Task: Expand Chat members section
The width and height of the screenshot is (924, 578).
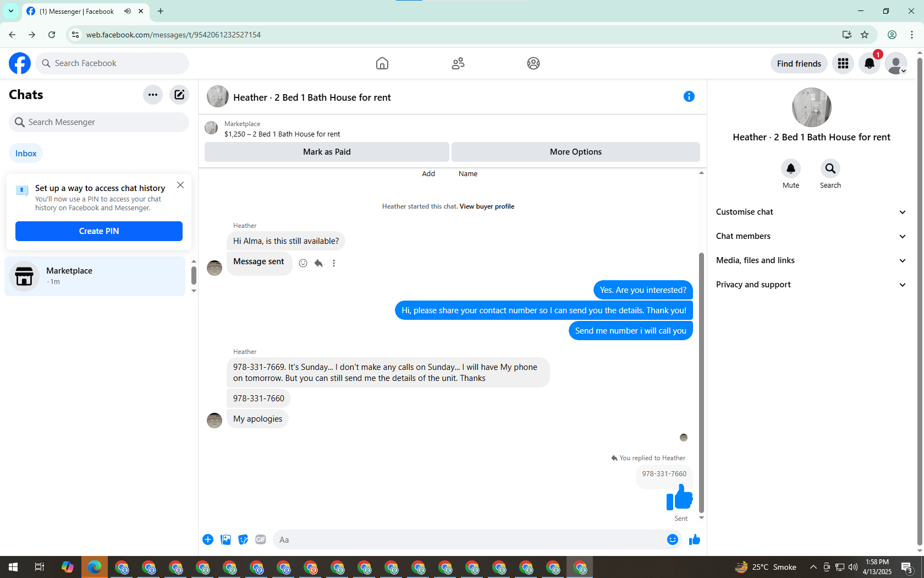Action: 811,236
